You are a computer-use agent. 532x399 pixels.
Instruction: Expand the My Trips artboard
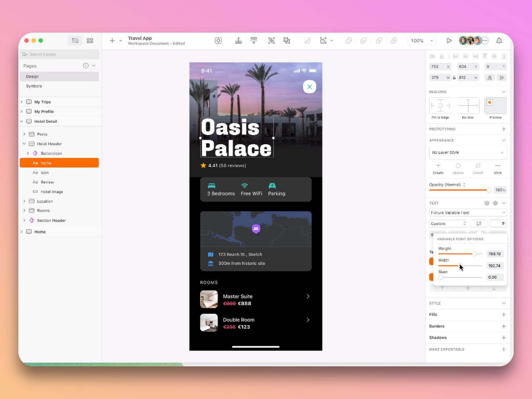click(22, 102)
